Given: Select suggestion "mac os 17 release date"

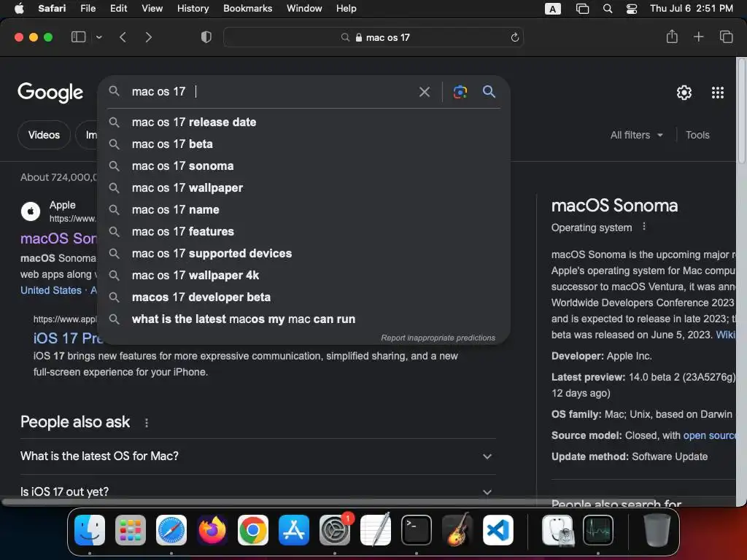Looking at the screenshot, I should [x=303, y=122].
